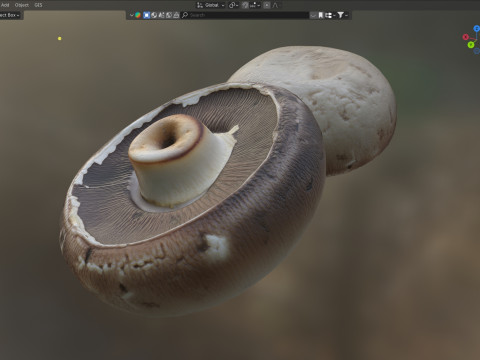Screen dimensions: 480x360
Task: Select the yellow light point in viewport
Action: pos(60,39)
